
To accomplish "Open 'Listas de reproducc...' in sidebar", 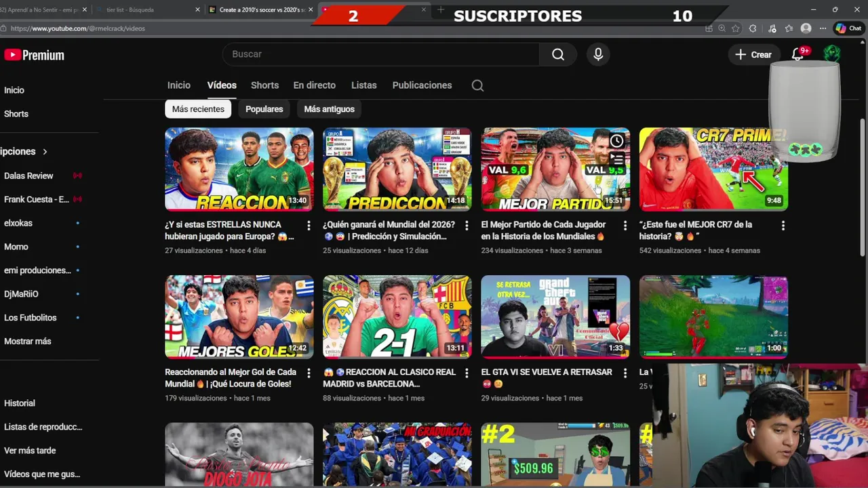I will pyautogui.click(x=43, y=427).
